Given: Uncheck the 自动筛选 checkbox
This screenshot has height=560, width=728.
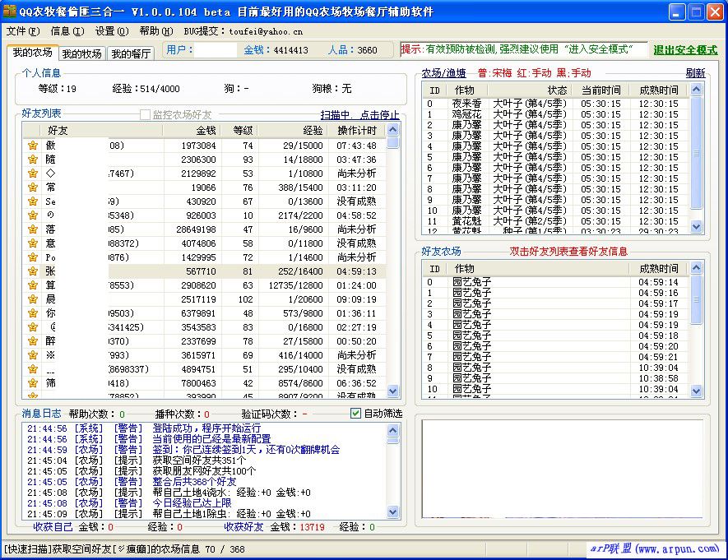Looking at the screenshot, I should pos(355,414).
